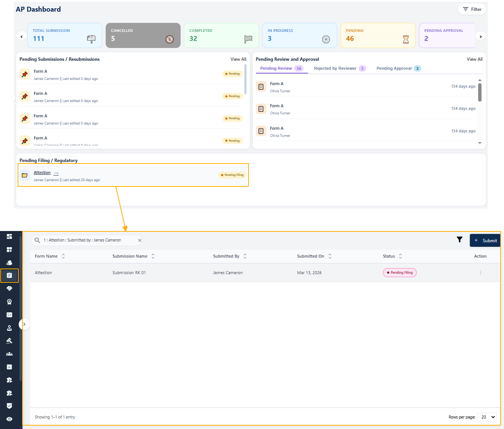This screenshot has height=429, width=504.
Task: Click the black funnel filter icon
Action: pos(459,240)
